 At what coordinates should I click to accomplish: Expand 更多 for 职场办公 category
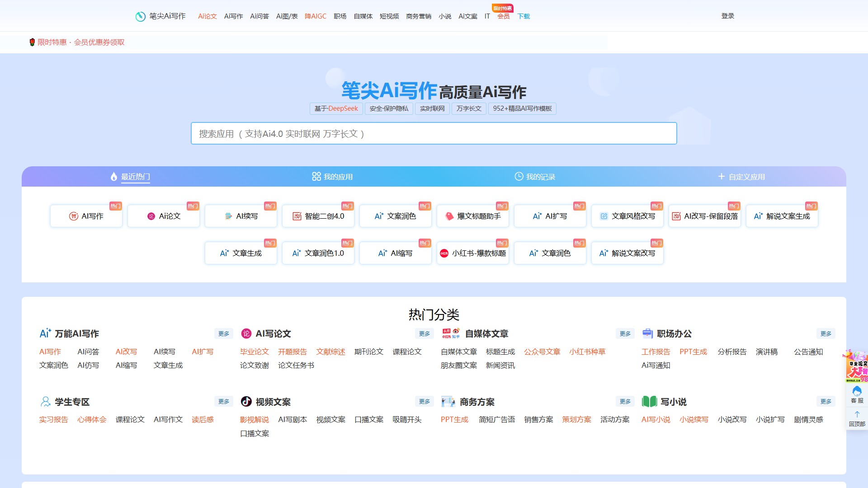click(x=826, y=333)
